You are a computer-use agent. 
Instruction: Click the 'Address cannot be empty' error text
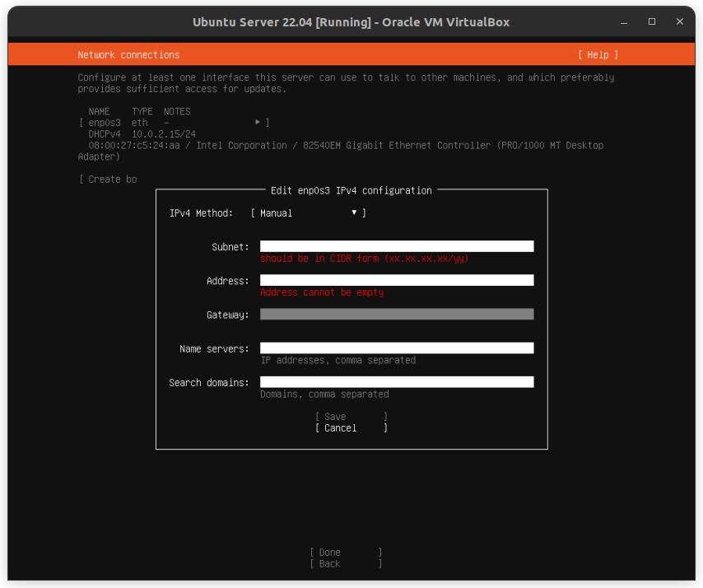coord(322,292)
